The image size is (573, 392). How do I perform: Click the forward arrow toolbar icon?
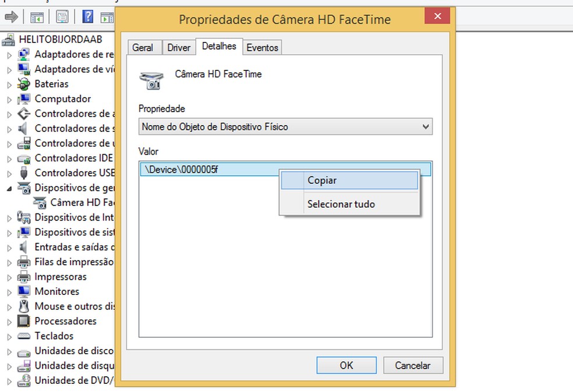(x=10, y=17)
